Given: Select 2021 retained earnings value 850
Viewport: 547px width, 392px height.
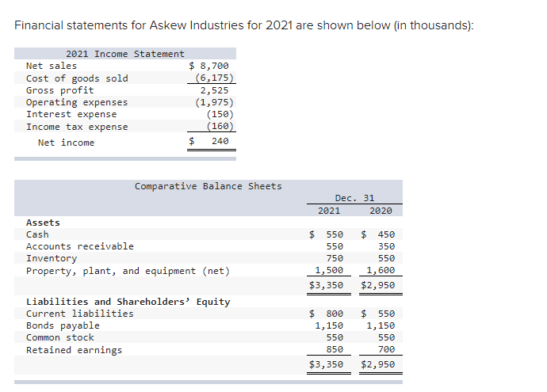Looking at the screenshot, I should [335, 349].
